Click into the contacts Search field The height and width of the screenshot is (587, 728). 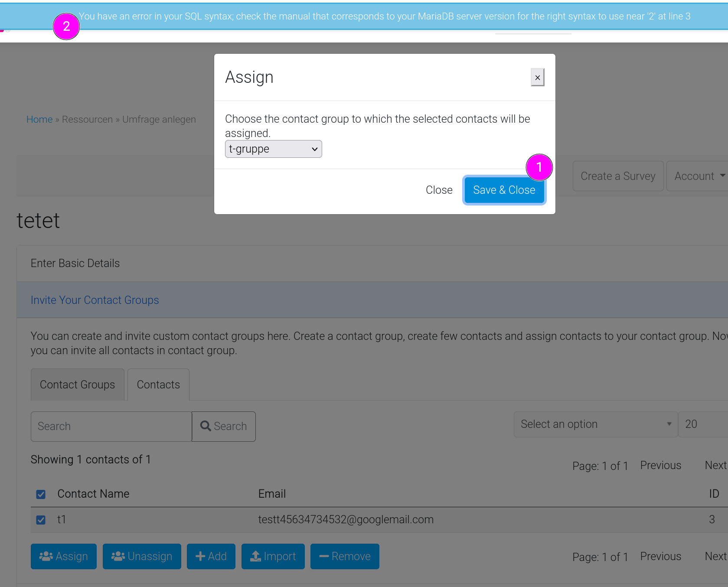click(111, 426)
